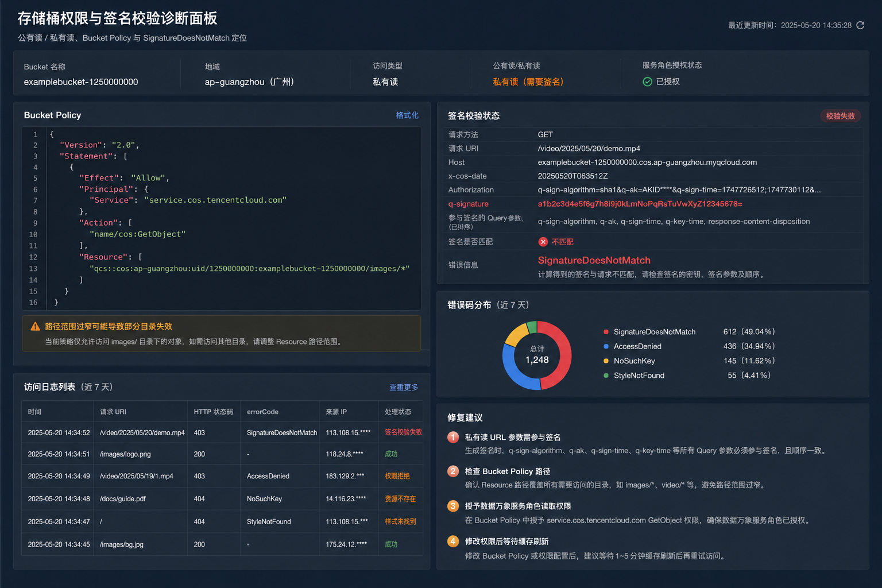Click the Authorization value line
Image resolution: width=882 pixels, height=588 pixels.
pos(679,190)
